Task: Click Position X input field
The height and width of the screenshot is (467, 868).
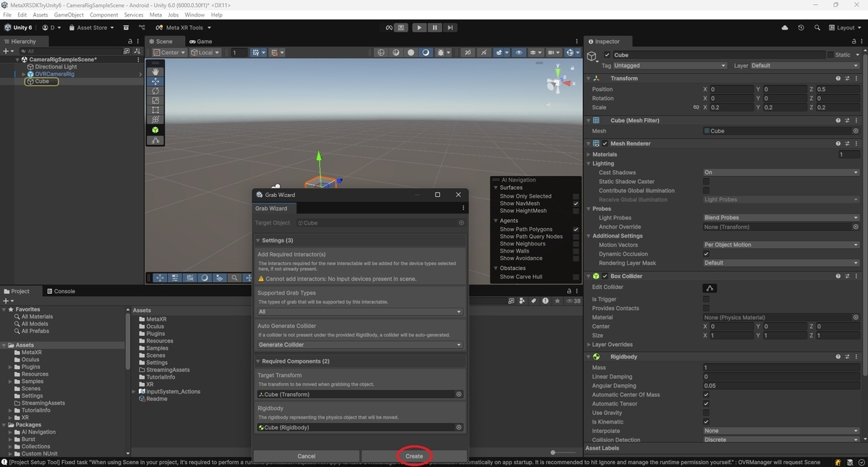Action: click(x=731, y=89)
